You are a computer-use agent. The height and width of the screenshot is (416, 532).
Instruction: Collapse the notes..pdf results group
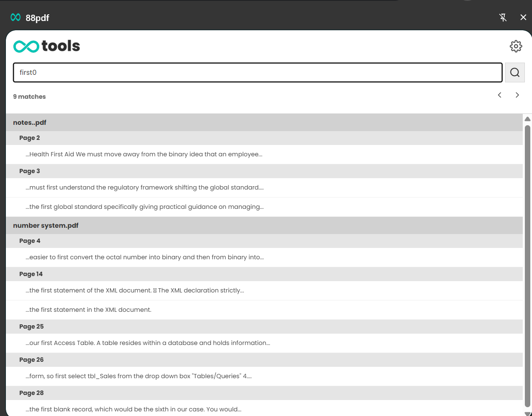pyautogui.click(x=29, y=123)
